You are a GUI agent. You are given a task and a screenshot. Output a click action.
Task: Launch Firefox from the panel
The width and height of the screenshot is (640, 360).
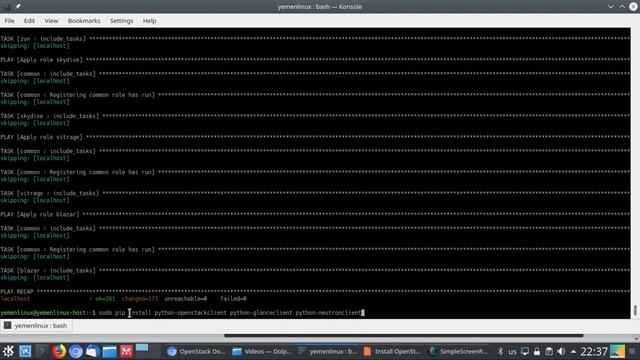[x=59, y=351]
